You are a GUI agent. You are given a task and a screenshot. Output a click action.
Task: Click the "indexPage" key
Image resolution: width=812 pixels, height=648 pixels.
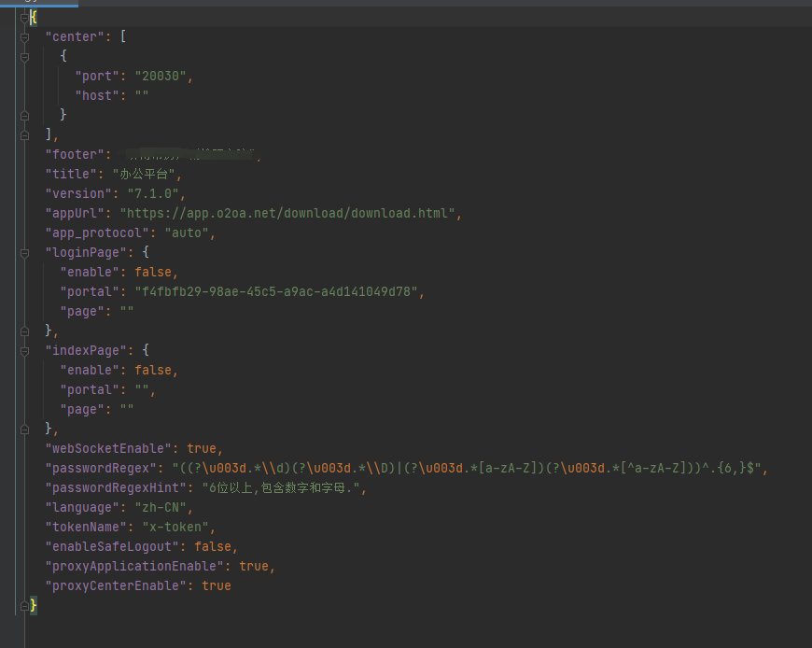pos(86,351)
